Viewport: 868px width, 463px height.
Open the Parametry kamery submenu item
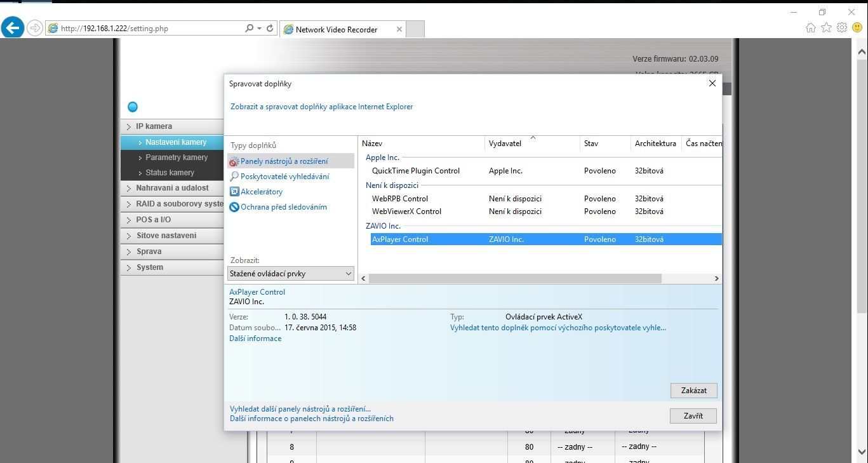[177, 158]
